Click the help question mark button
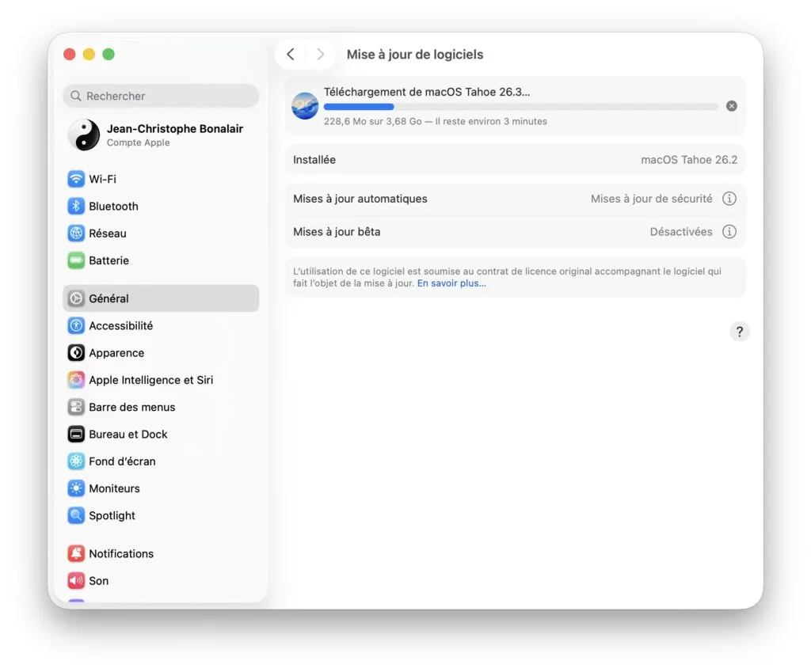811x672 pixels. click(x=740, y=332)
